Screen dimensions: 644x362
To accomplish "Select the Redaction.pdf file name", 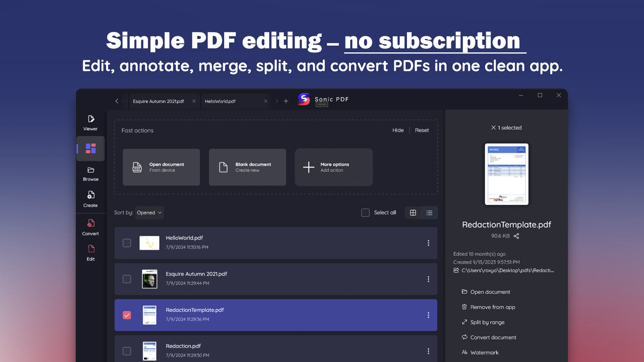I will 183,346.
